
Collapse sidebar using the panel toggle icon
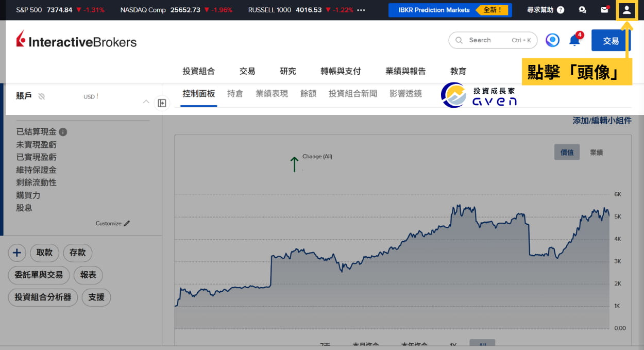pyautogui.click(x=162, y=103)
